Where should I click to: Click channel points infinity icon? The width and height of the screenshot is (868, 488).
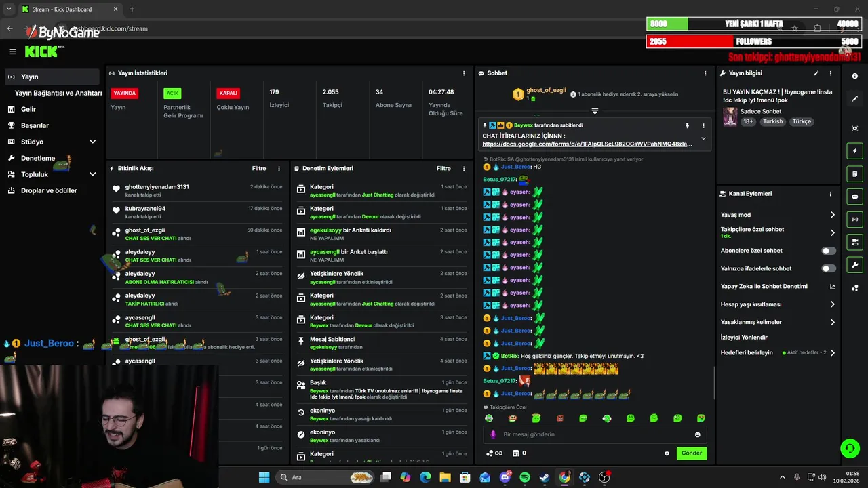pos(494,453)
